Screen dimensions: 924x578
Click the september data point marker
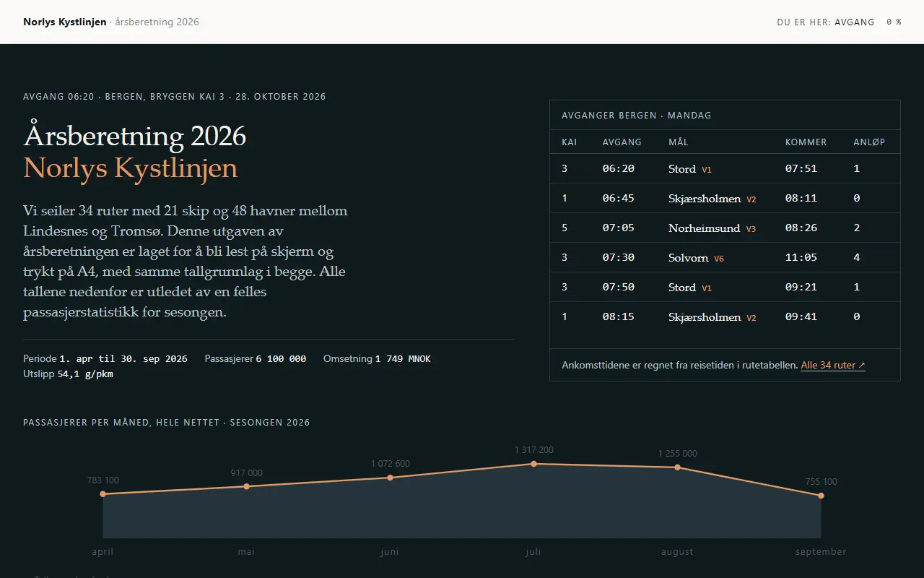click(821, 496)
